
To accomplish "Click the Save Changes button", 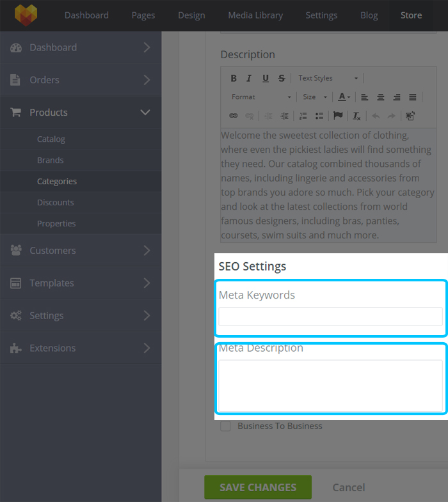I will 258,487.
